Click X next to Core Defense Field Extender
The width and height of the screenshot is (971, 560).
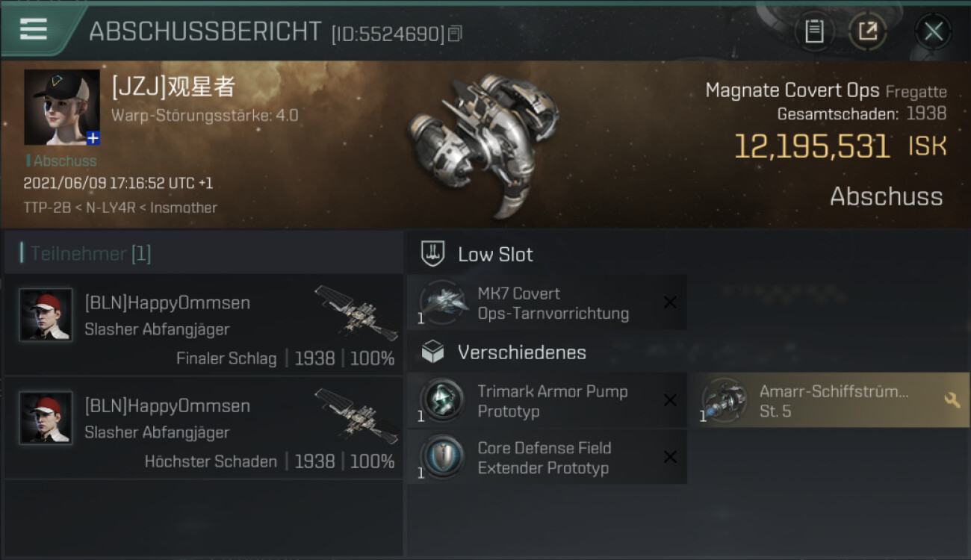[x=670, y=457]
